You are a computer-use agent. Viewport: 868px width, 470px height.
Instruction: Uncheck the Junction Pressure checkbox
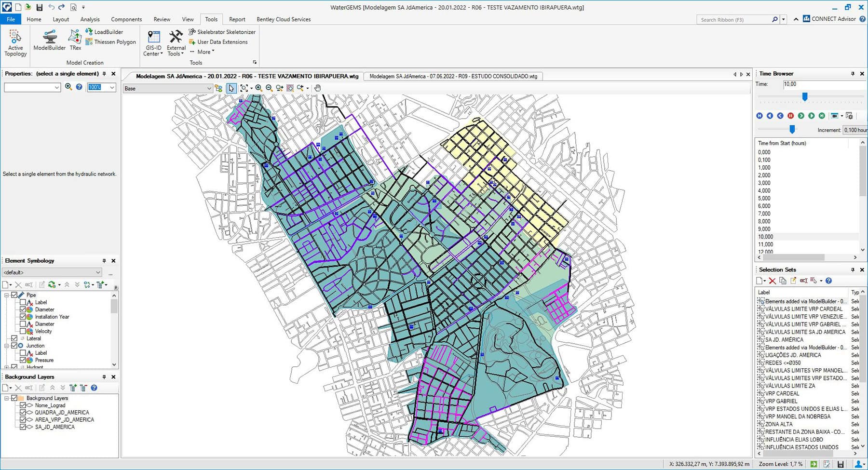tap(23, 360)
